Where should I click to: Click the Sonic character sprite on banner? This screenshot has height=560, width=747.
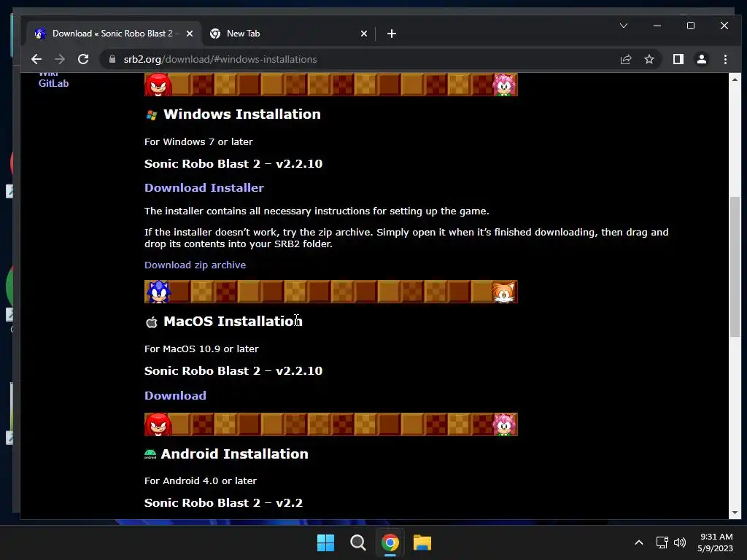point(158,292)
